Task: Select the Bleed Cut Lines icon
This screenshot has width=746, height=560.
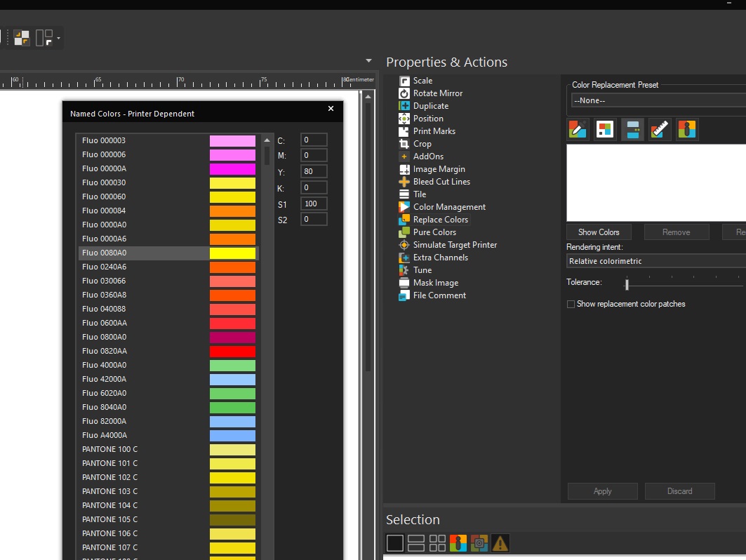Action: click(404, 182)
